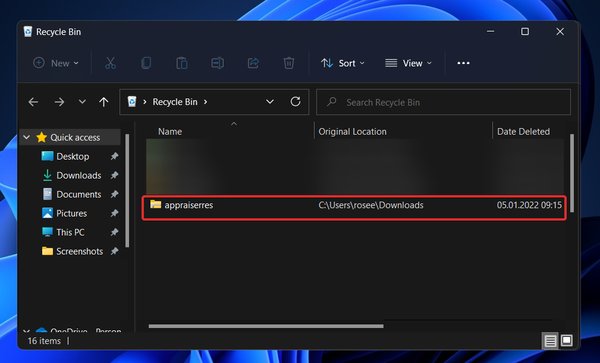The image size is (600, 363).
Task: Click the appraiserres folder icon
Action: pos(155,204)
